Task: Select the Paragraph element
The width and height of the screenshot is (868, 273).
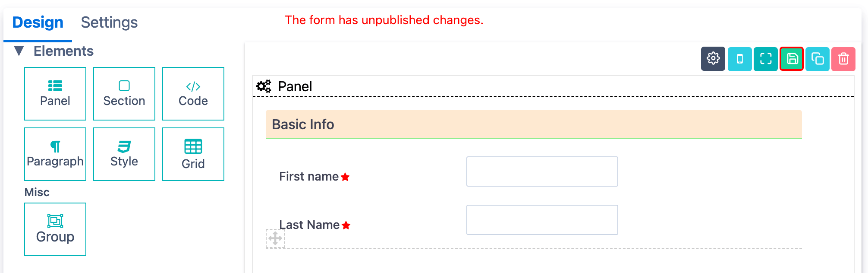Action: coord(55,153)
